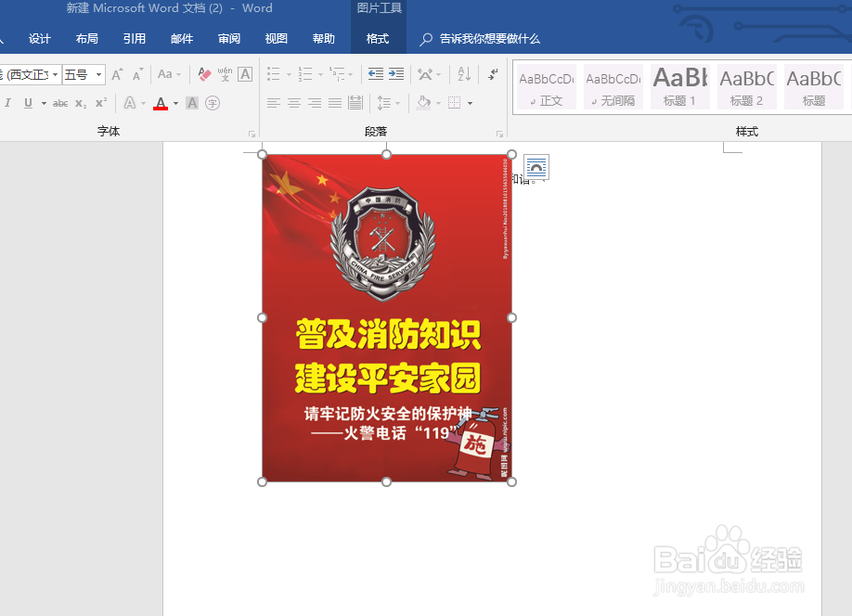This screenshot has height=616, width=852.
Task: Decrease indent icon
Action: coord(376,74)
